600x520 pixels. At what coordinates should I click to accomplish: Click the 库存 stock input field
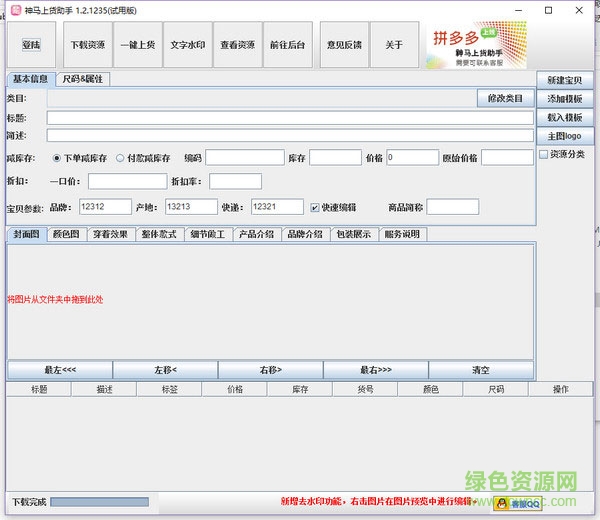pyautogui.click(x=335, y=158)
